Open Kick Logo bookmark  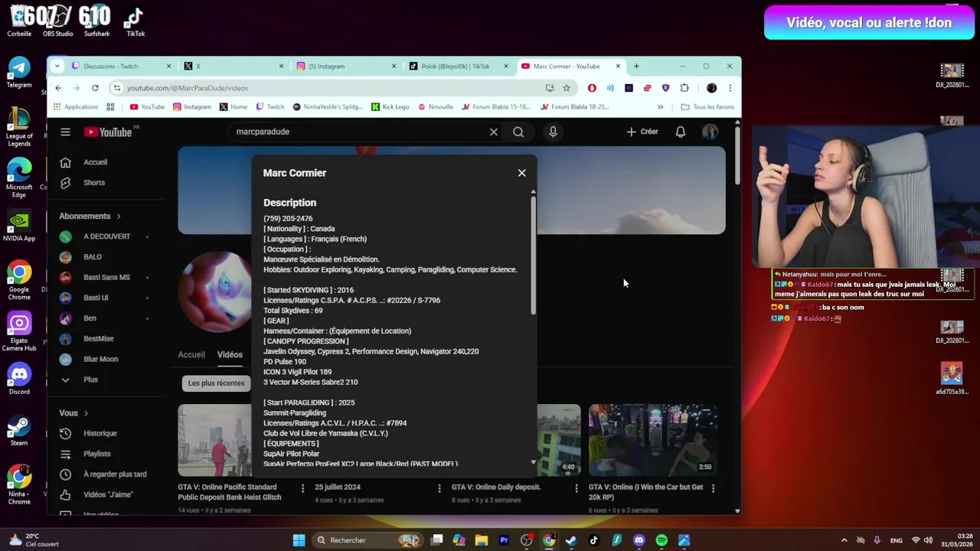pyautogui.click(x=390, y=107)
